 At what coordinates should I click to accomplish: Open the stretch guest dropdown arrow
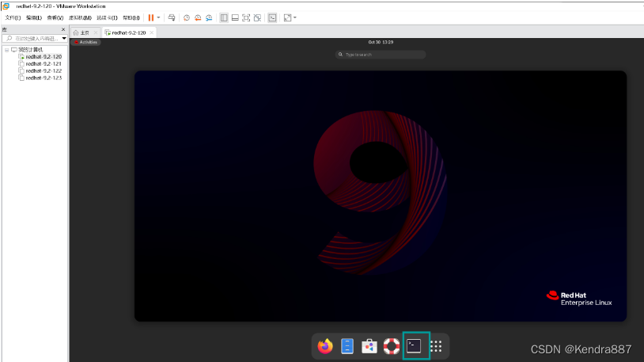tap(295, 17)
